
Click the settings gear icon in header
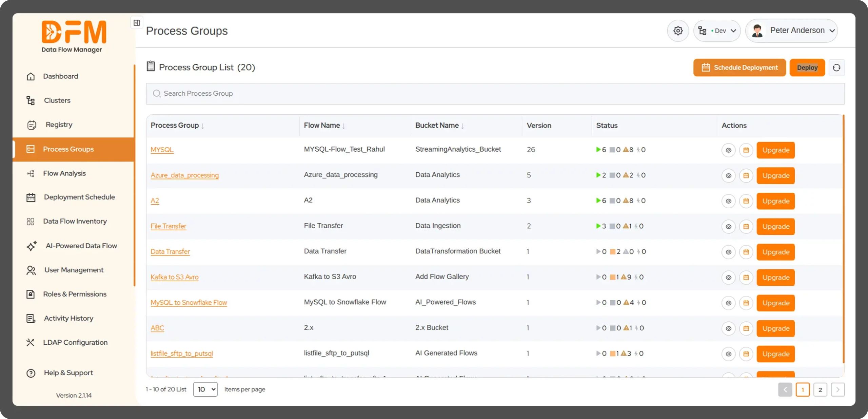(678, 31)
